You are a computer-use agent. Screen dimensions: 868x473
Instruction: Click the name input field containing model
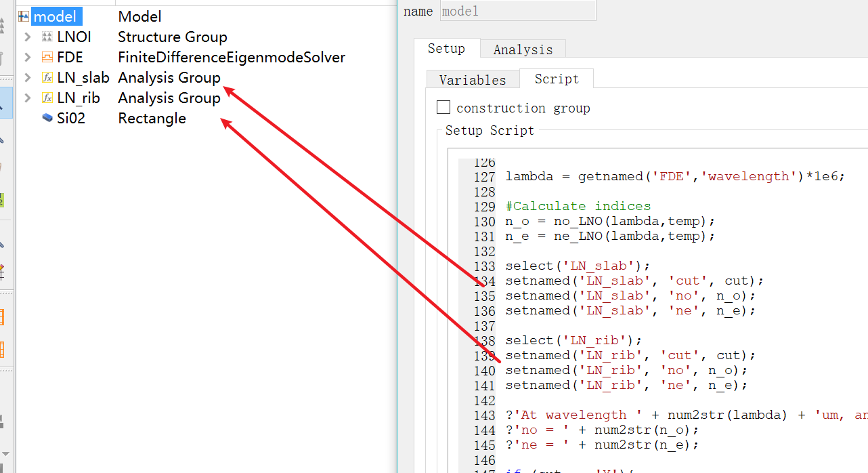click(518, 11)
